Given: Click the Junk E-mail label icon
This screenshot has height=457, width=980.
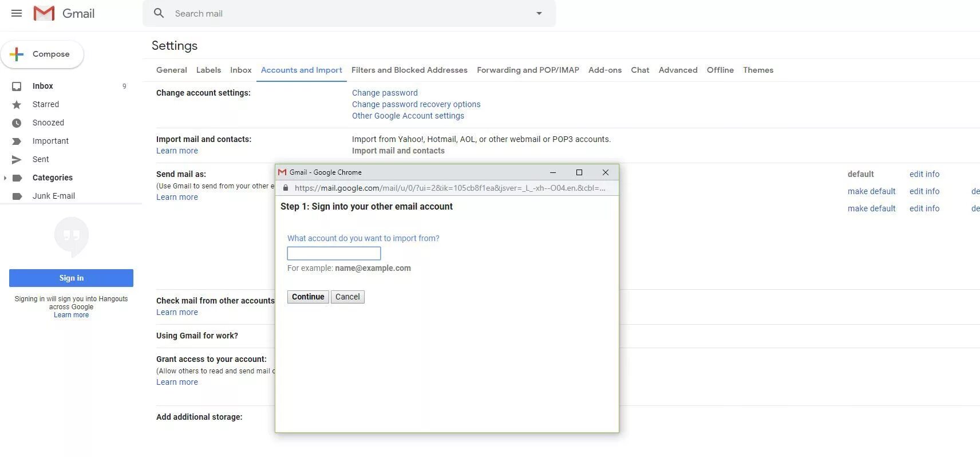Looking at the screenshot, I should [17, 196].
